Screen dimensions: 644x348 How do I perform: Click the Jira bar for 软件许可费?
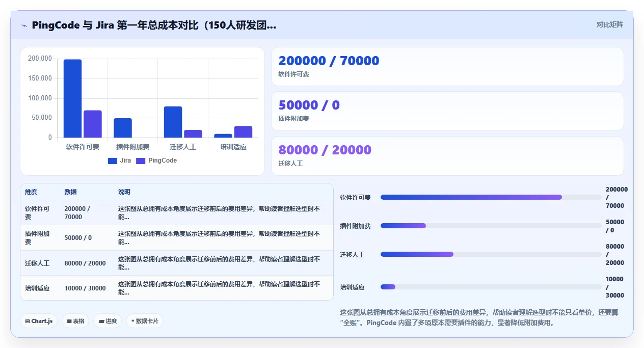coord(72,98)
